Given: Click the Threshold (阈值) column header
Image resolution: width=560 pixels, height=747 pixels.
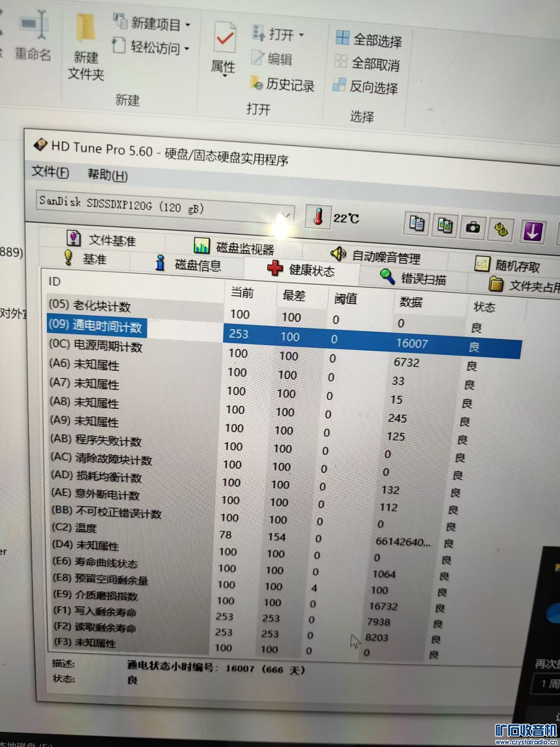Looking at the screenshot, I should 346,299.
